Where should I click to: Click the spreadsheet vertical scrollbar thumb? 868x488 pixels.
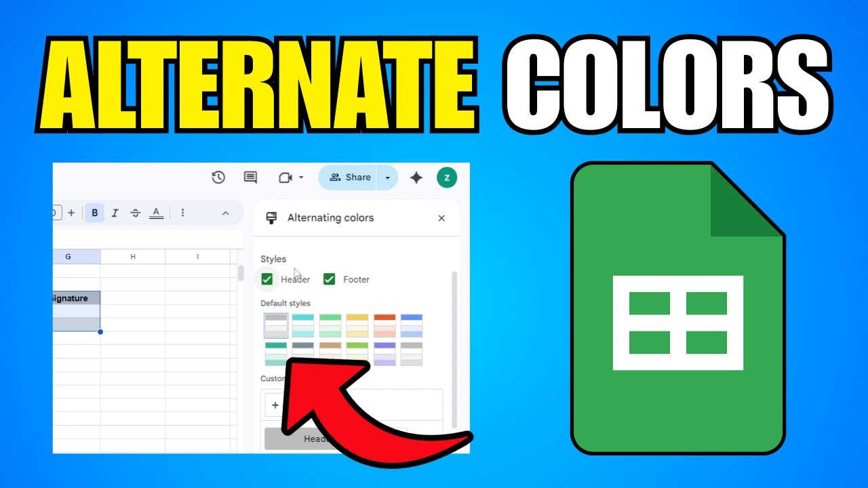point(240,273)
